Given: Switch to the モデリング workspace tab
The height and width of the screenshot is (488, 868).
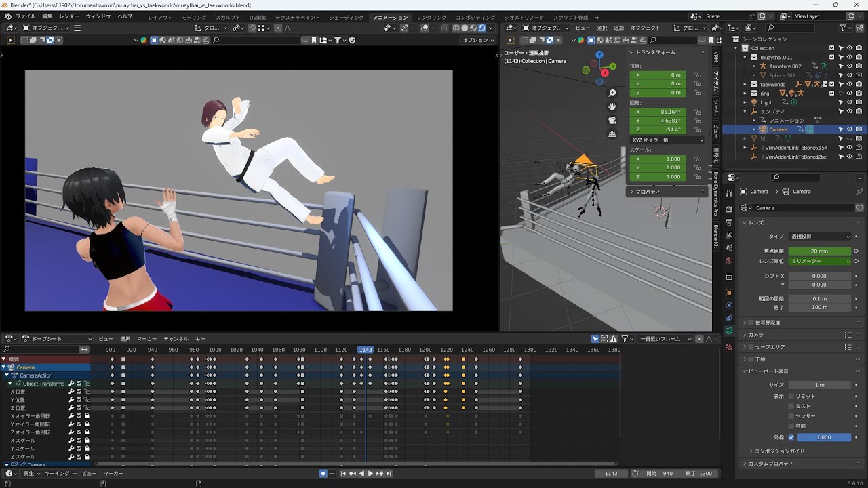Looking at the screenshot, I should (x=194, y=17).
